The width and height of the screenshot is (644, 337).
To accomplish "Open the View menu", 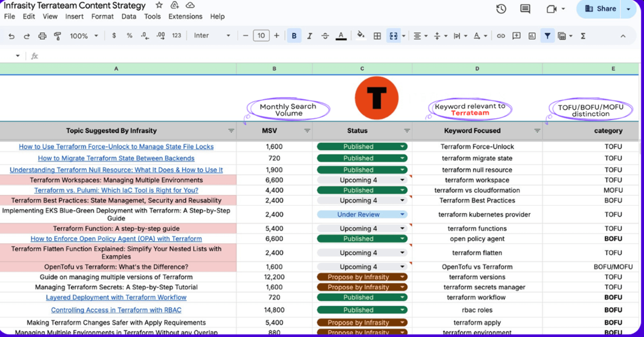I will (50, 17).
